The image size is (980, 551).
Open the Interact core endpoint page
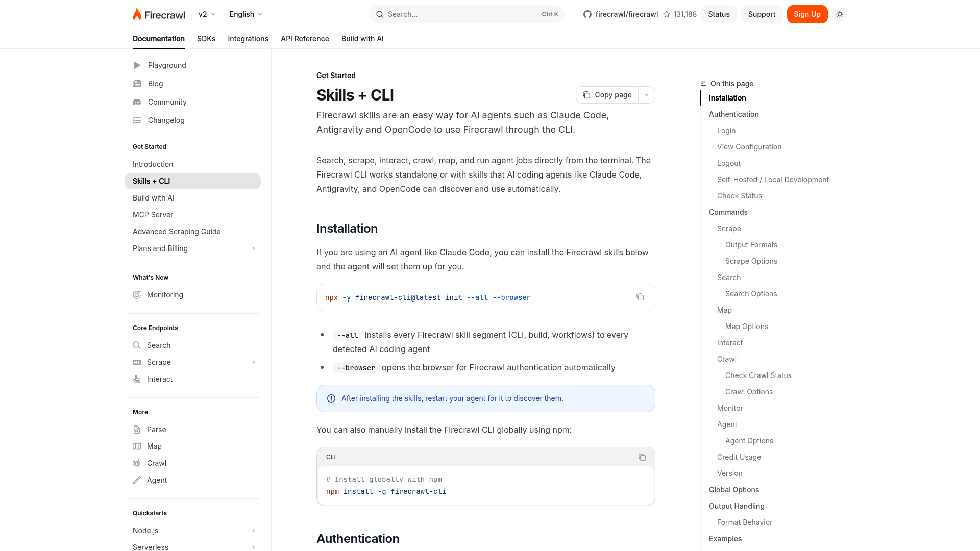click(x=160, y=379)
